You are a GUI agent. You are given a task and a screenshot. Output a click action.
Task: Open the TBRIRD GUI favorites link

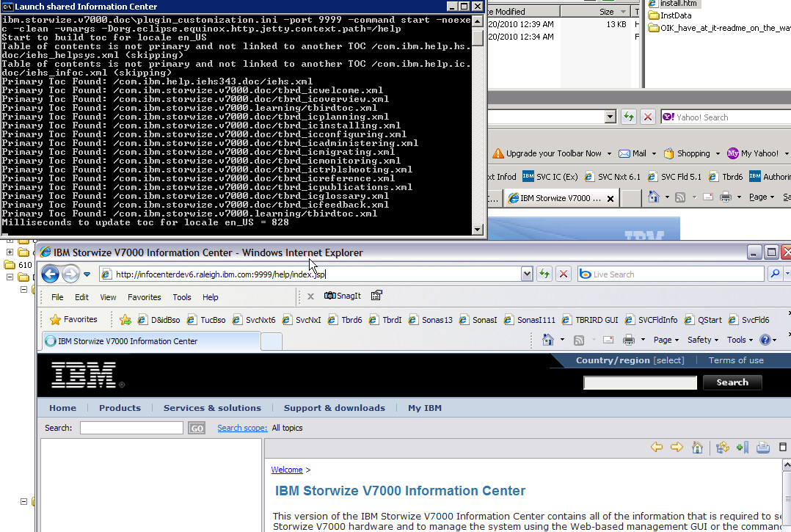[590, 320]
